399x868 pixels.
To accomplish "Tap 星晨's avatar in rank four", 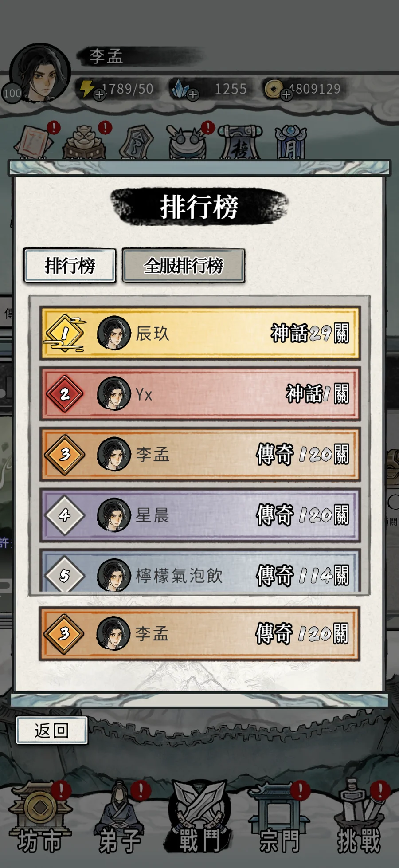I will (114, 515).
